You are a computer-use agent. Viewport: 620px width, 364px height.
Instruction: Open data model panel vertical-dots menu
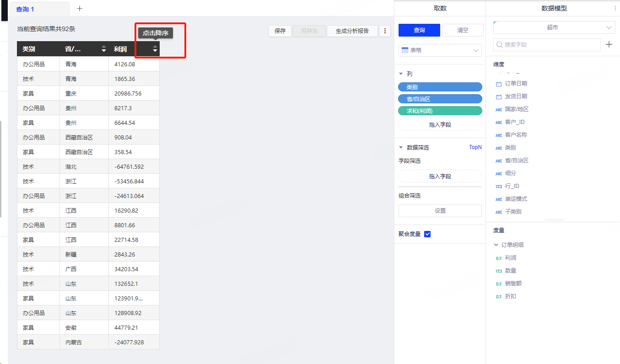point(615,8)
